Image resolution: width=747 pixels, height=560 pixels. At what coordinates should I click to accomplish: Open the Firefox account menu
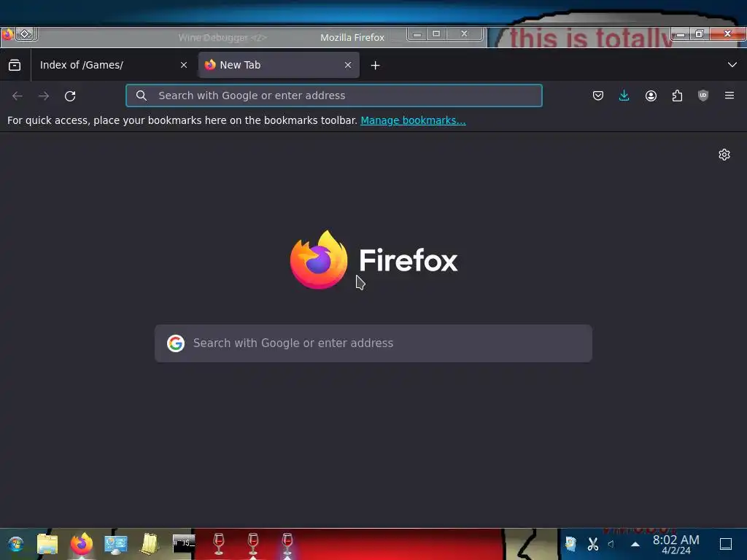click(651, 96)
